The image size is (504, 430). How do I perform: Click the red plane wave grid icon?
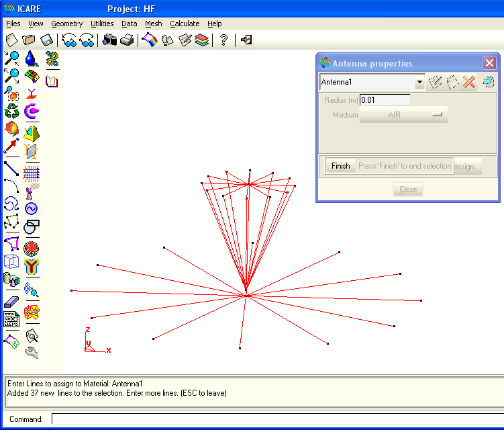(x=32, y=173)
